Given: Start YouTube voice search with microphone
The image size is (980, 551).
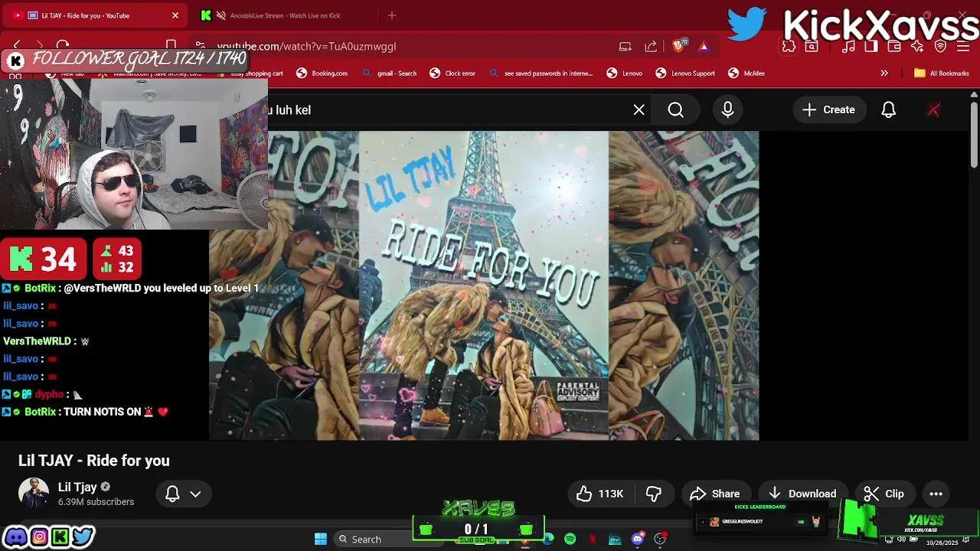Looking at the screenshot, I should pyautogui.click(x=727, y=110).
